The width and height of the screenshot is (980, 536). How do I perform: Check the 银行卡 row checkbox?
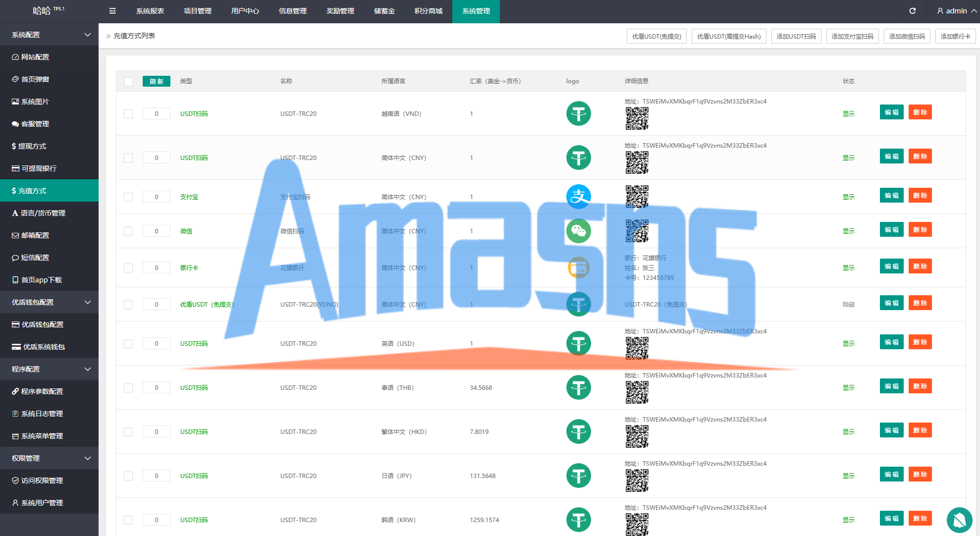coord(128,268)
